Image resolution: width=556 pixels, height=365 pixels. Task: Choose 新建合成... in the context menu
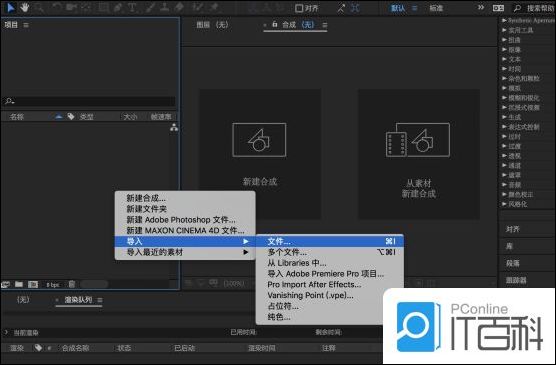click(185, 198)
